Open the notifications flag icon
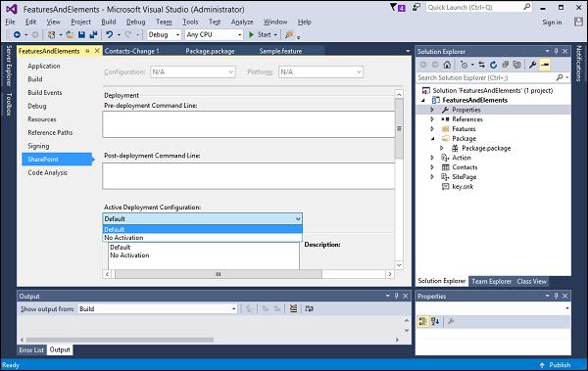 397,7
